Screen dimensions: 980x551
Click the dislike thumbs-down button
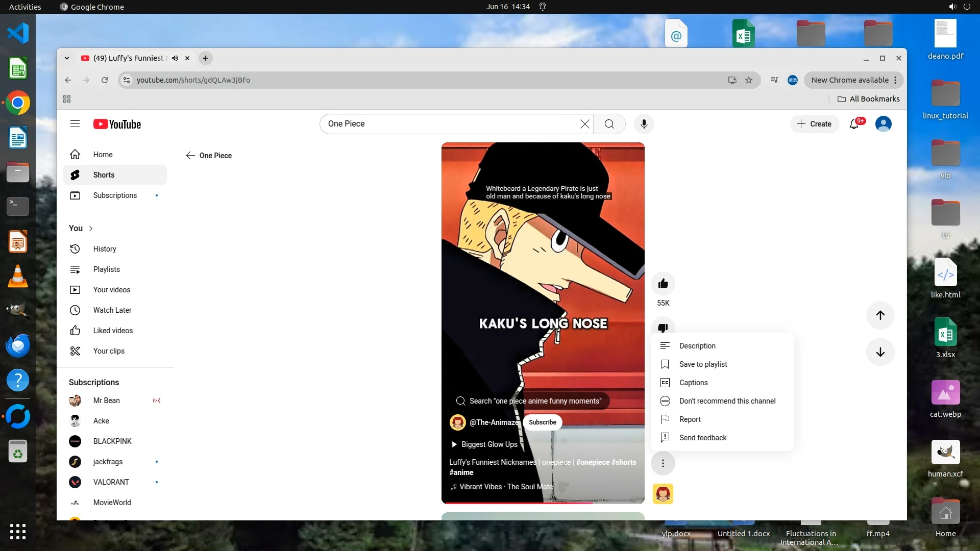(663, 327)
